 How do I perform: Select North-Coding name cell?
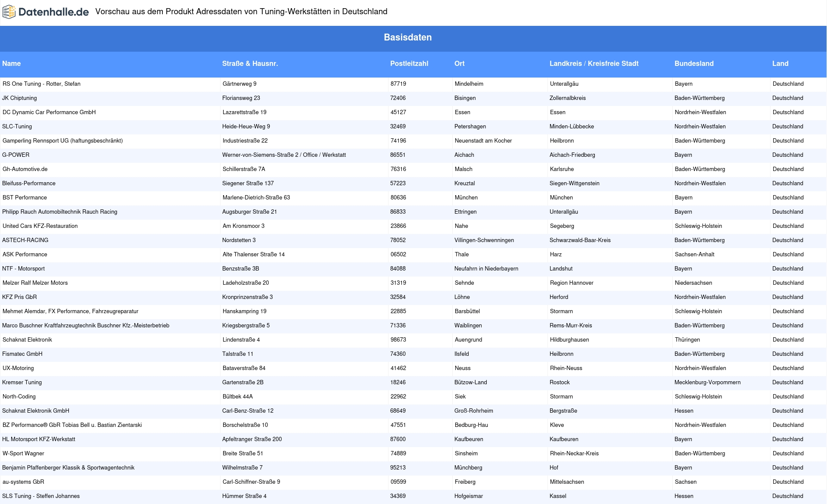click(x=19, y=397)
